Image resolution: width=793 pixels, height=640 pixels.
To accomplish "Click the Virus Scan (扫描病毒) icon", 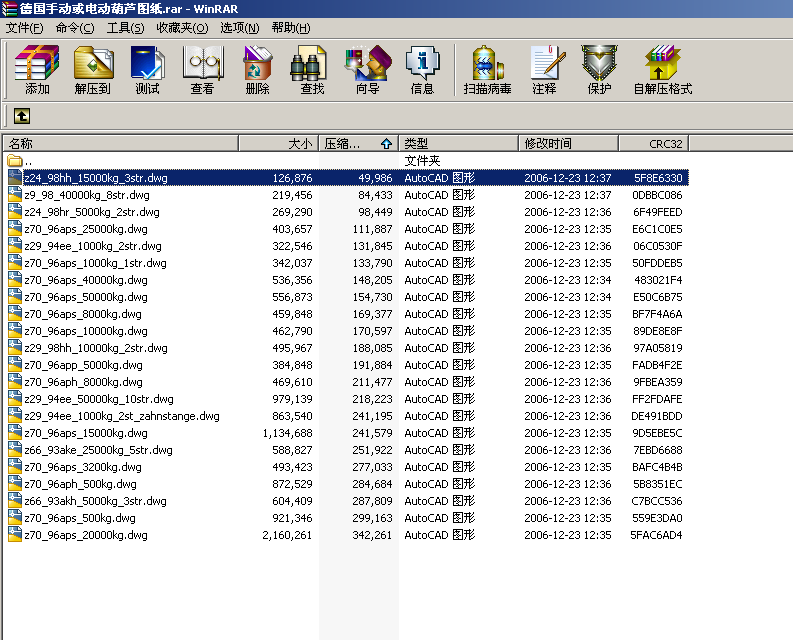I will pos(488,63).
